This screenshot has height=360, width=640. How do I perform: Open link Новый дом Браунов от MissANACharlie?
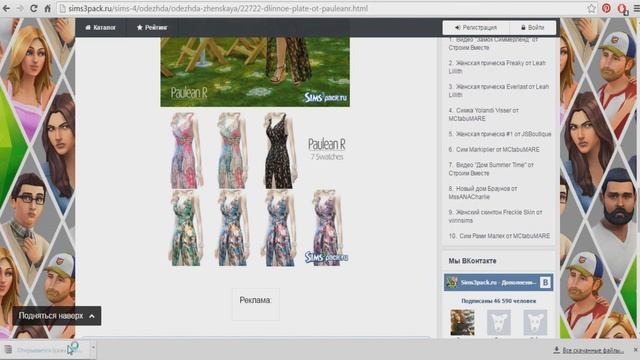[482, 193]
